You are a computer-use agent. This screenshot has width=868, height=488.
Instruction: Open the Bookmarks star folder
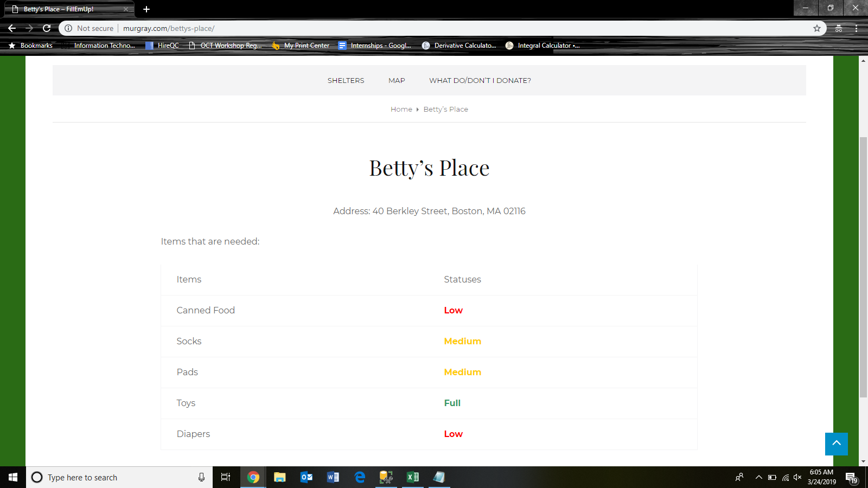point(30,46)
